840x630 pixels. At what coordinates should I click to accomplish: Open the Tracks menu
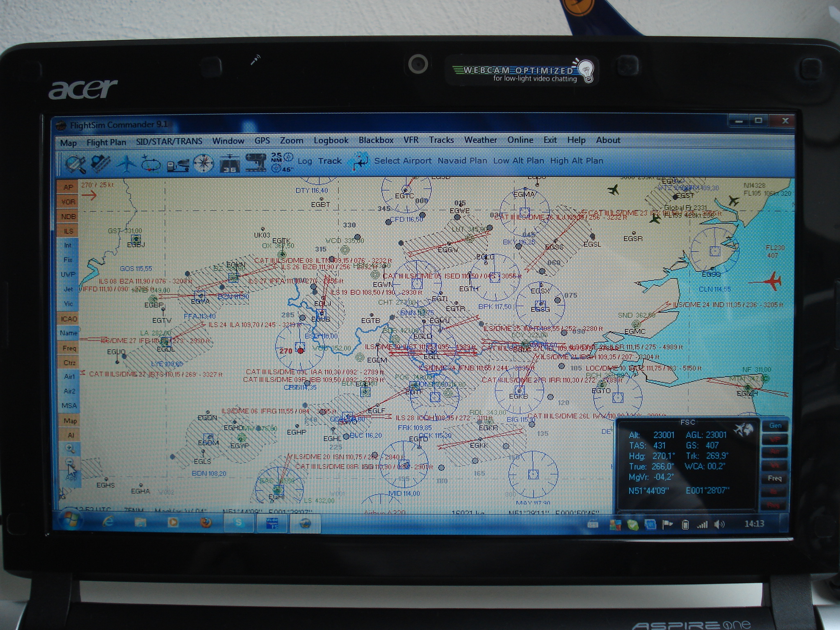pyautogui.click(x=441, y=140)
